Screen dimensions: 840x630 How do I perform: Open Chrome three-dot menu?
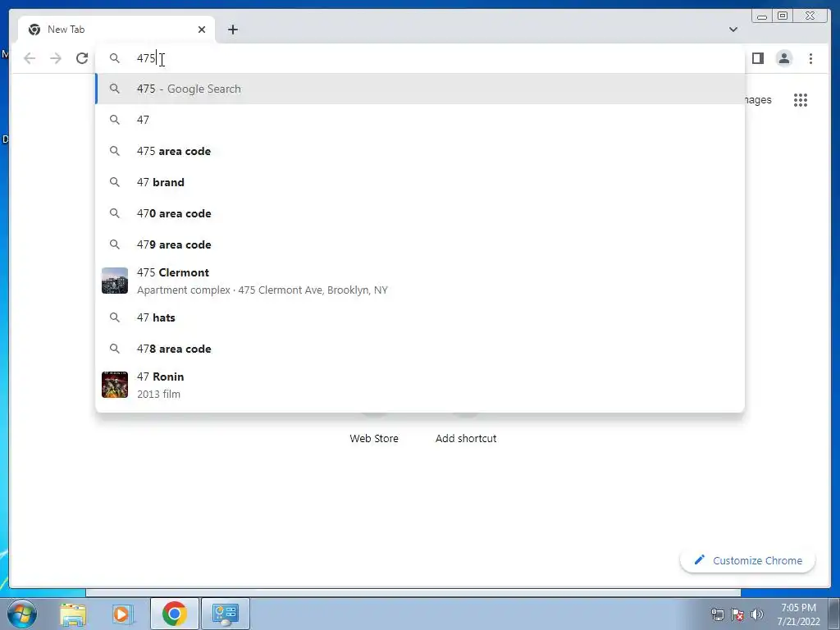click(810, 58)
